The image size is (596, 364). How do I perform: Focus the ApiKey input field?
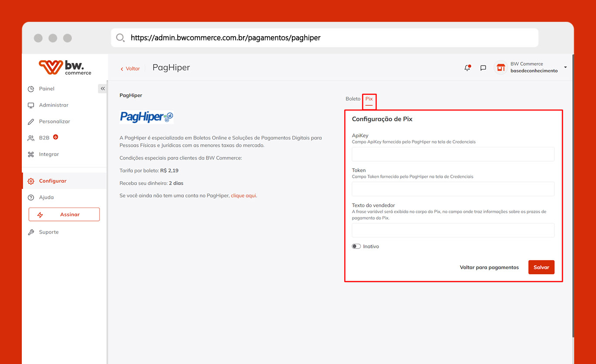[453, 154]
